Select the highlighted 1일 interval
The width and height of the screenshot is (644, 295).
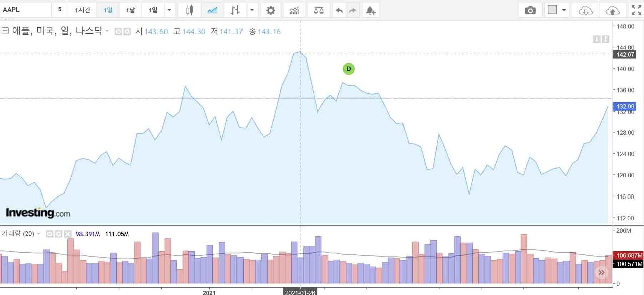(108, 10)
